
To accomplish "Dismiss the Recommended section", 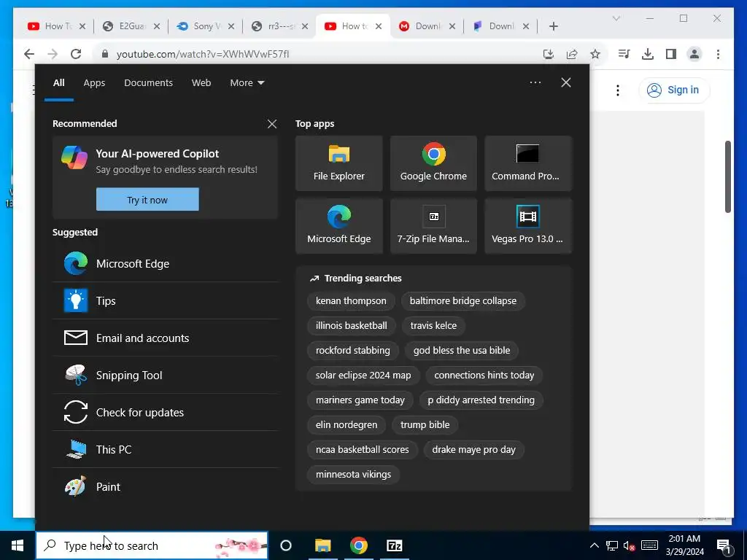I will point(272,124).
